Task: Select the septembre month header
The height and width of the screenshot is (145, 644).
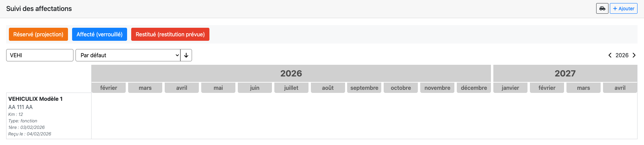Action: 364,88
